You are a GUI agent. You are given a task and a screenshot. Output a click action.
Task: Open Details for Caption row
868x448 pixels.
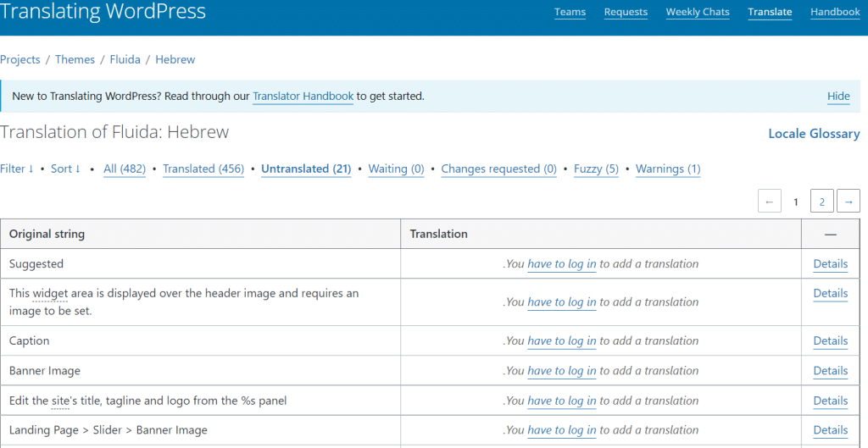coord(831,340)
